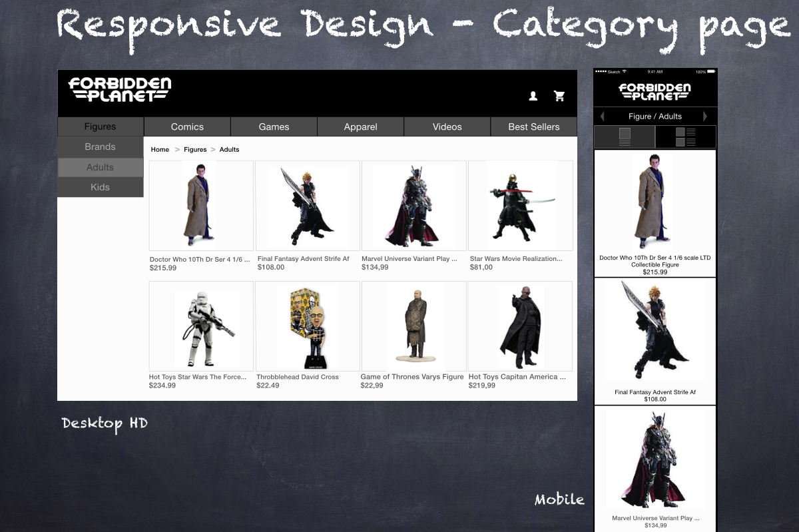Tap the mobile 'Final Fantasy Advent Strife Af' title
The image size is (799, 532).
click(x=655, y=392)
